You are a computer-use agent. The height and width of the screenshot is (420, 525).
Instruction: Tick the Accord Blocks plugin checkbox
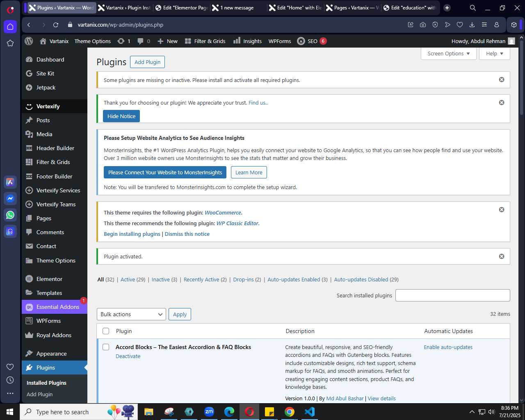pos(106,347)
